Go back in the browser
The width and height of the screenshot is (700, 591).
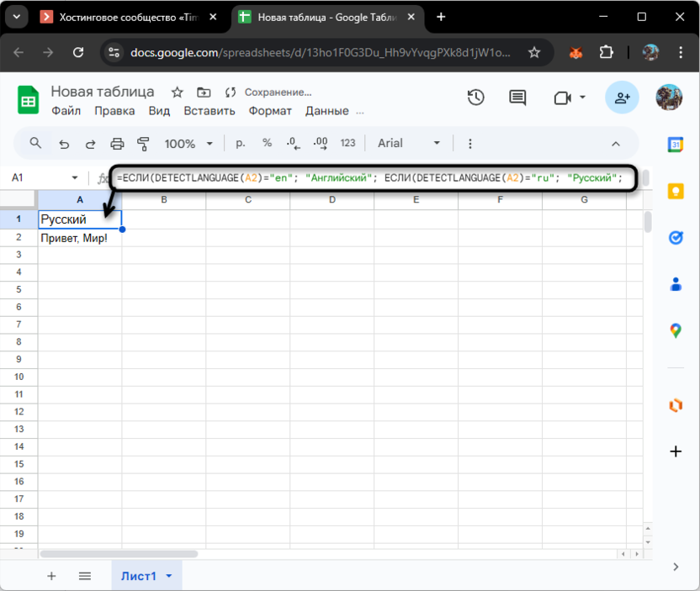tap(19, 53)
